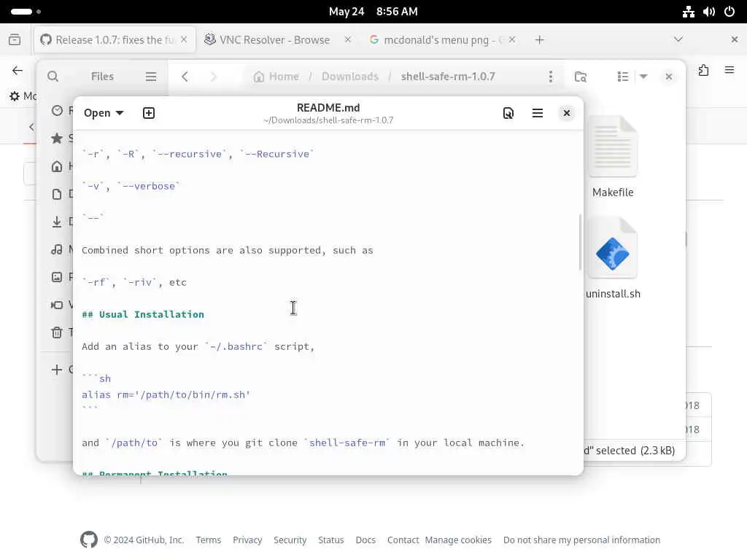Expand the Files view options dropdown arrow
The width and height of the screenshot is (747, 560).
click(643, 77)
